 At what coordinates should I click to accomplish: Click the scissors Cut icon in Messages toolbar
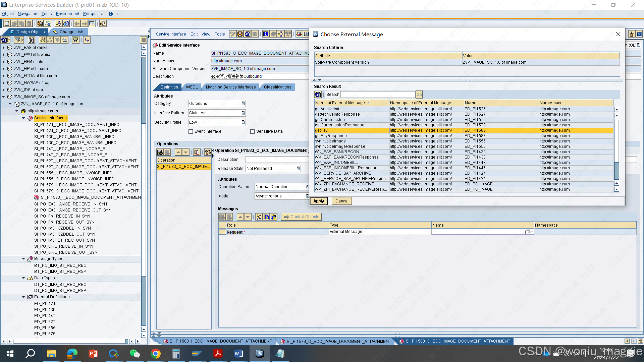click(259, 217)
